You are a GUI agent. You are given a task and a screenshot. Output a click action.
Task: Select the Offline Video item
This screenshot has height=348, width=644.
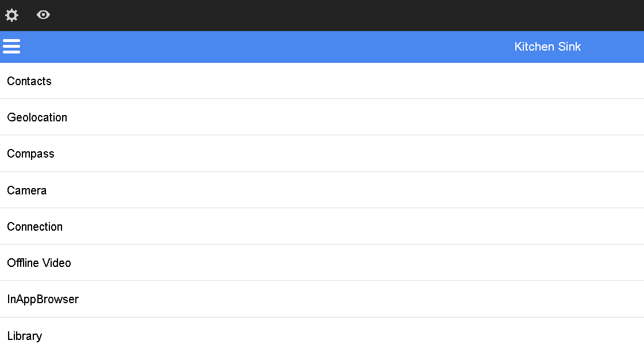pyautogui.click(x=322, y=263)
